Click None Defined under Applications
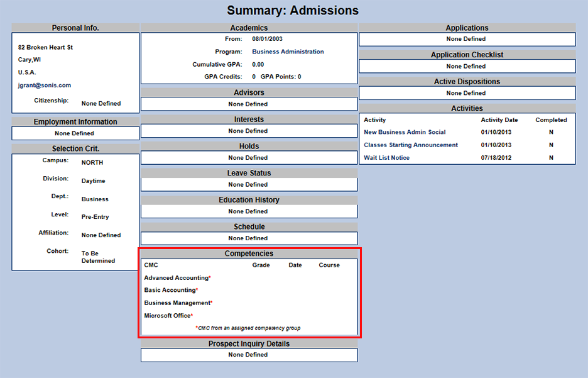 (x=466, y=39)
